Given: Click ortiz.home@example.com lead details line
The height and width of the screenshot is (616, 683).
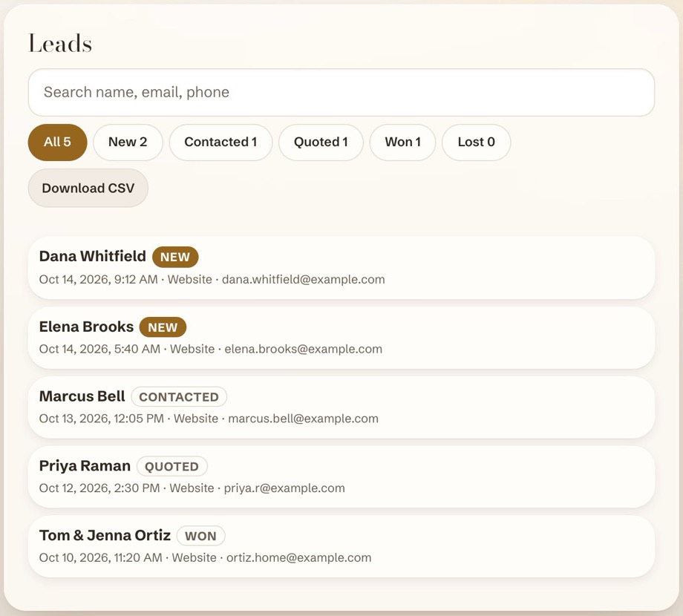Looking at the screenshot, I should [205, 557].
